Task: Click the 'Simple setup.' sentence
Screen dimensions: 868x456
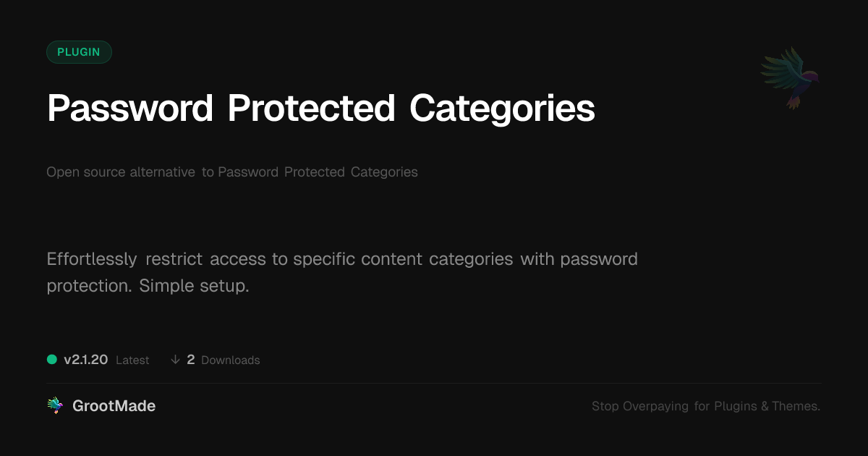Action: pyautogui.click(x=194, y=286)
